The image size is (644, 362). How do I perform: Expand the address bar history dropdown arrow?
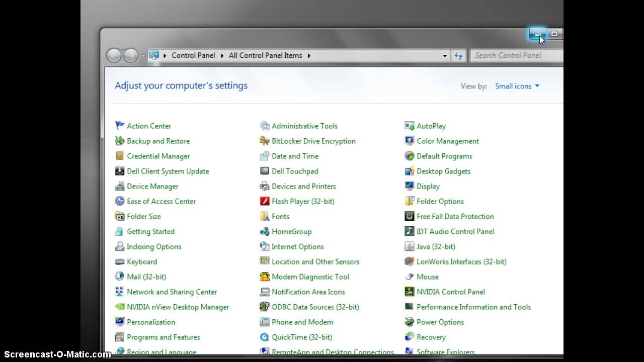coord(445,56)
